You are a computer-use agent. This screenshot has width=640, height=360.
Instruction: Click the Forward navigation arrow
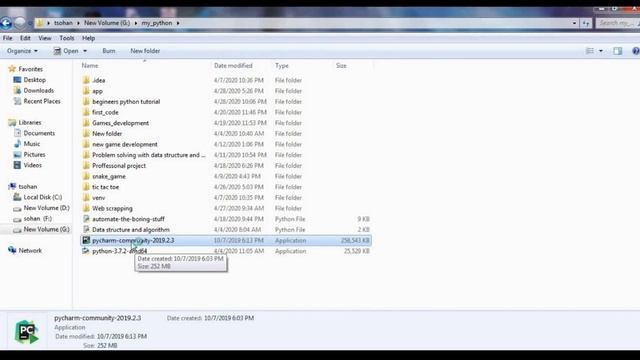pos(20,23)
